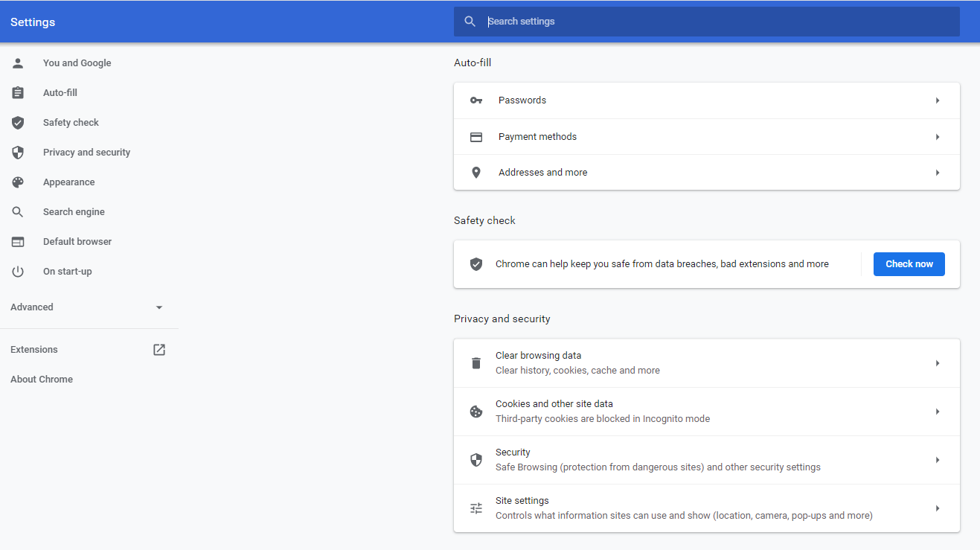This screenshot has height=550, width=980.
Task: Click the Cookies and other site data title
Action: pyautogui.click(x=554, y=404)
